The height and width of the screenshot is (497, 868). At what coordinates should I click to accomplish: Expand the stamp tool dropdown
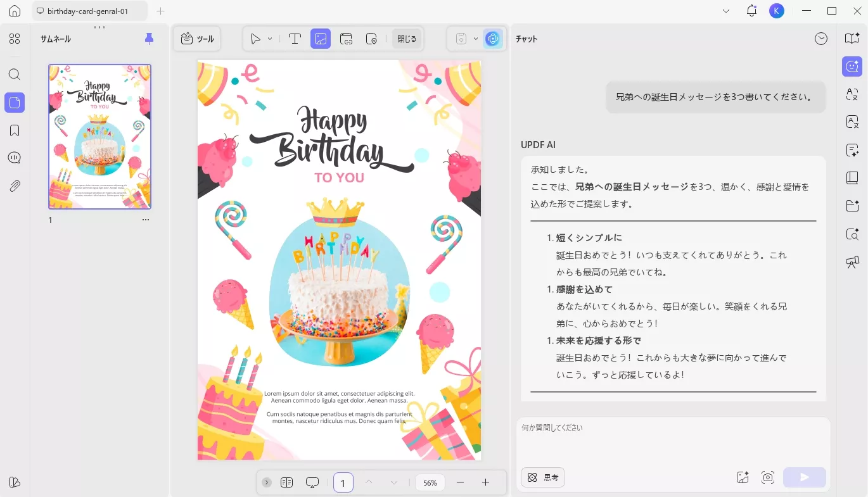[x=476, y=39]
